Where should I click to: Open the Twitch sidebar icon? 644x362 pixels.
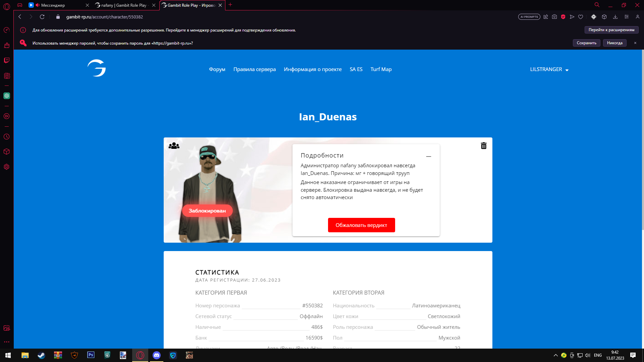[x=7, y=60]
